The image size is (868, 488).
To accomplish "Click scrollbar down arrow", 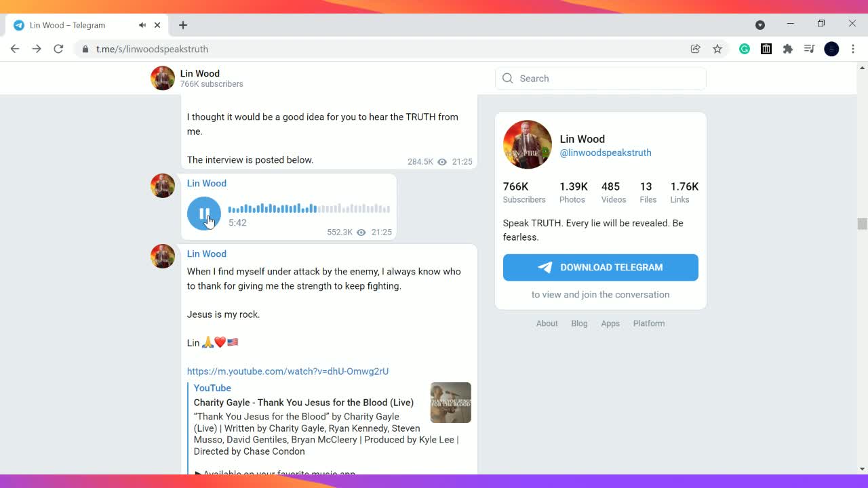I will click(863, 468).
